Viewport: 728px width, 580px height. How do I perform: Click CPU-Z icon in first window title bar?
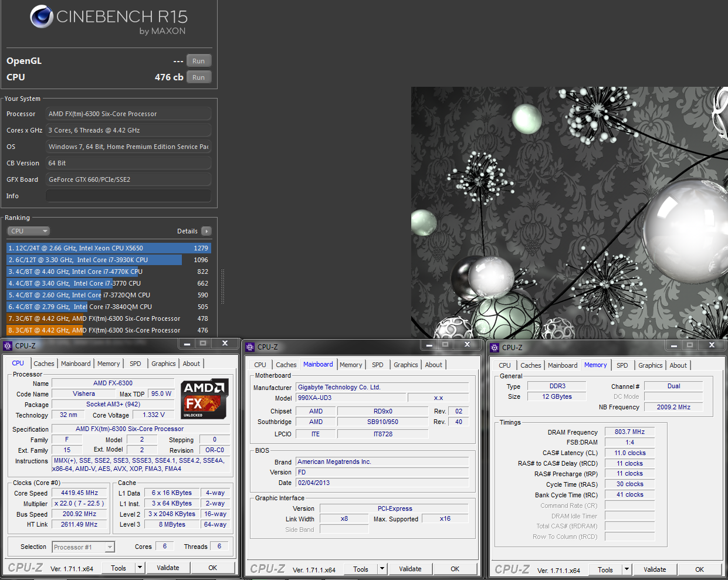[8, 346]
